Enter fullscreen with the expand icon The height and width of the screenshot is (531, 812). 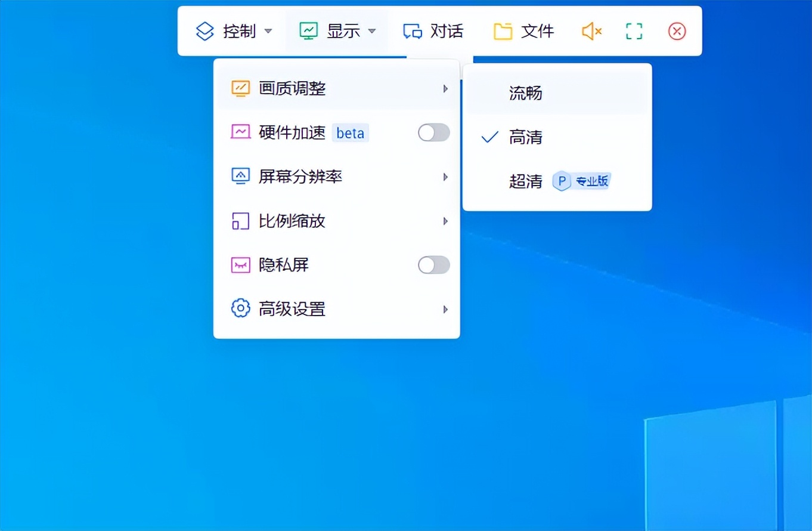point(633,31)
